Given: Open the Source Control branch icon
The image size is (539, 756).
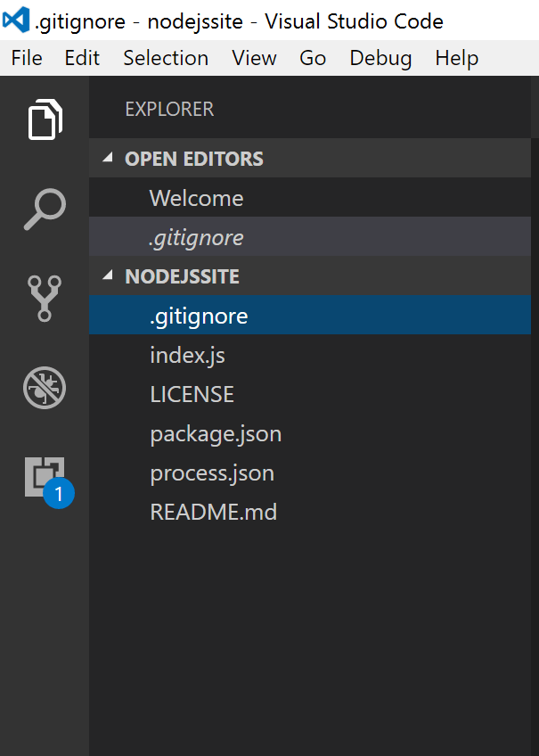Looking at the screenshot, I should [x=45, y=298].
